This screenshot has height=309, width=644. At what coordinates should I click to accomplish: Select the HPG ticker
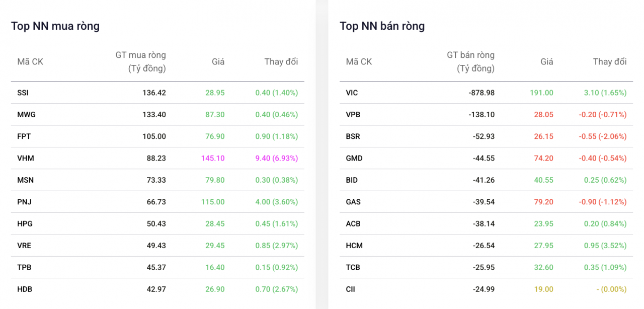(x=25, y=223)
